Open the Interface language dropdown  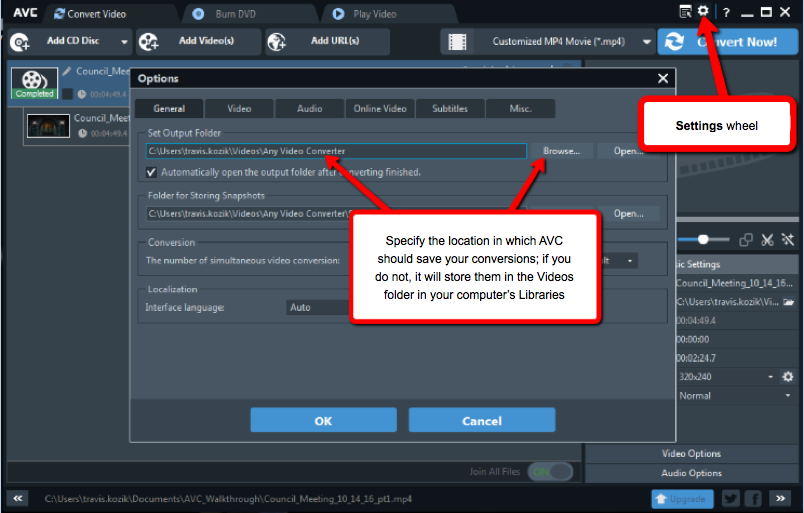318,307
